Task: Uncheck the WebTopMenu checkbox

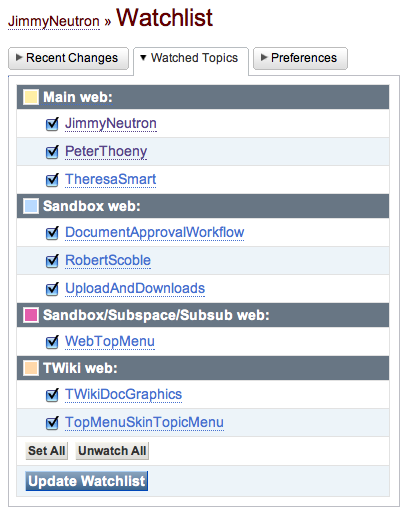Action: 52,342
